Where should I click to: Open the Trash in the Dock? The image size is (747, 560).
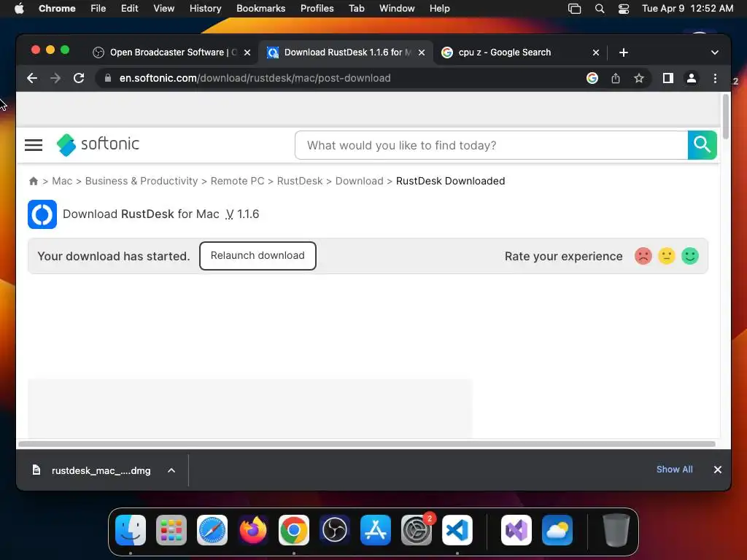tap(616, 530)
